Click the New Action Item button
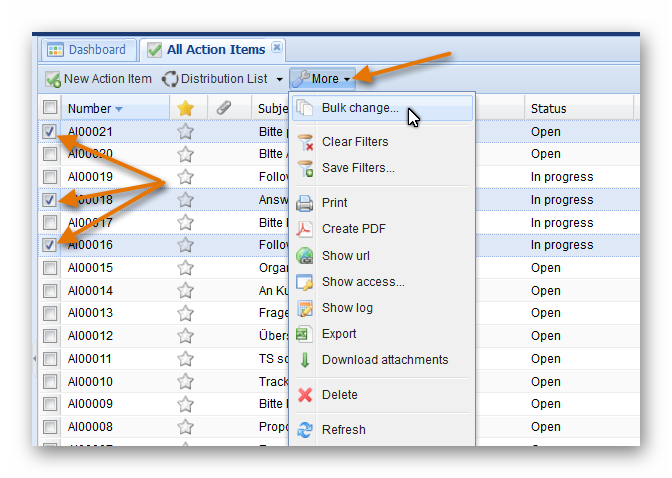This screenshot has height=478, width=672. click(x=98, y=78)
